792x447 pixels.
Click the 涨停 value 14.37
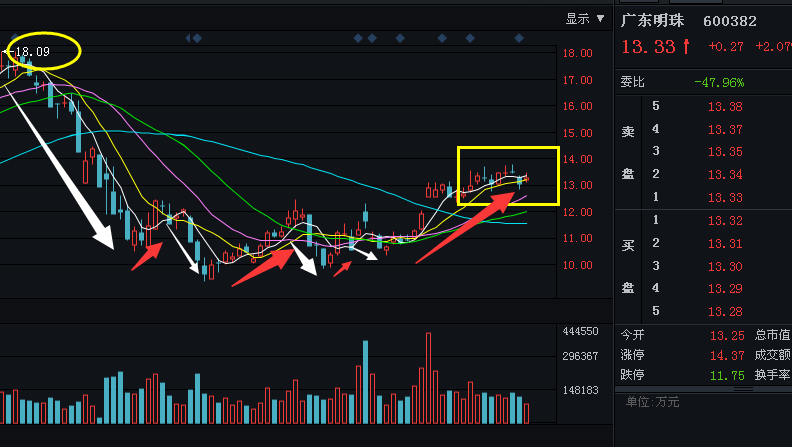[727, 356]
